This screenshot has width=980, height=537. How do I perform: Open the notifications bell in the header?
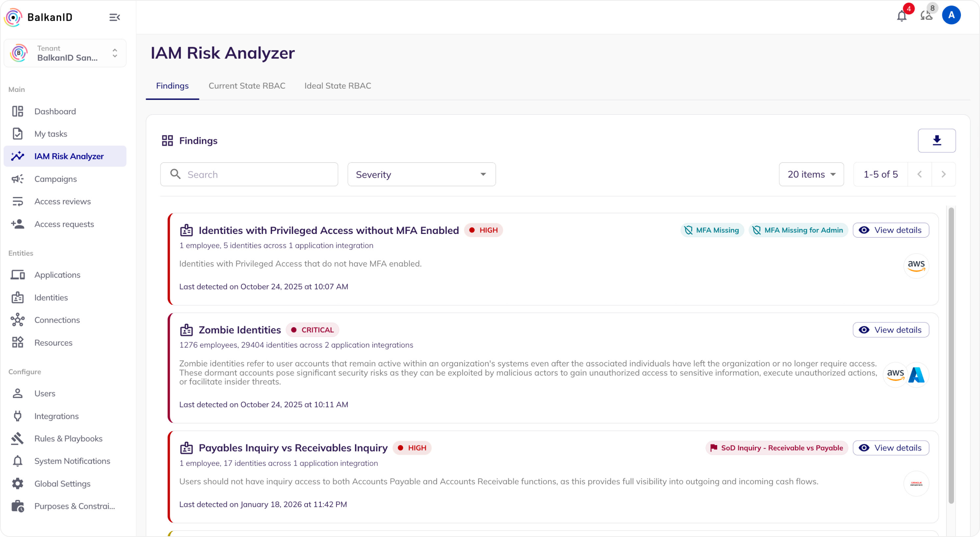(x=901, y=16)
